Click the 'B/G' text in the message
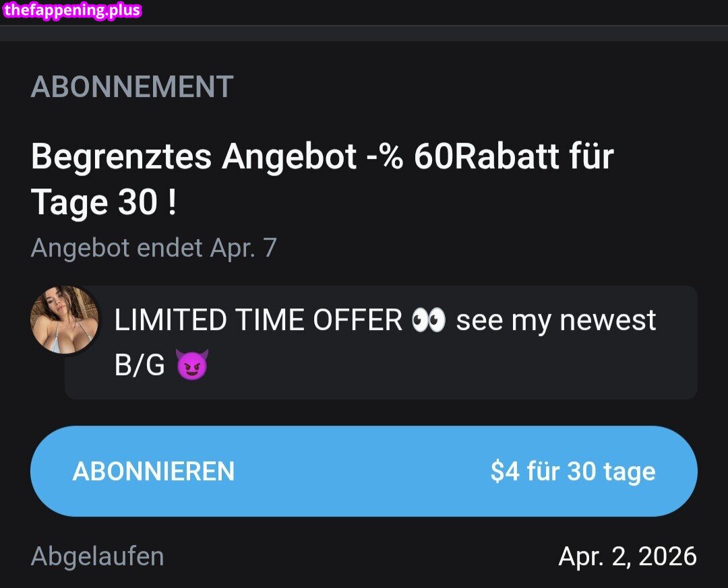The image size is (728, 588). [x=140, y=365]
